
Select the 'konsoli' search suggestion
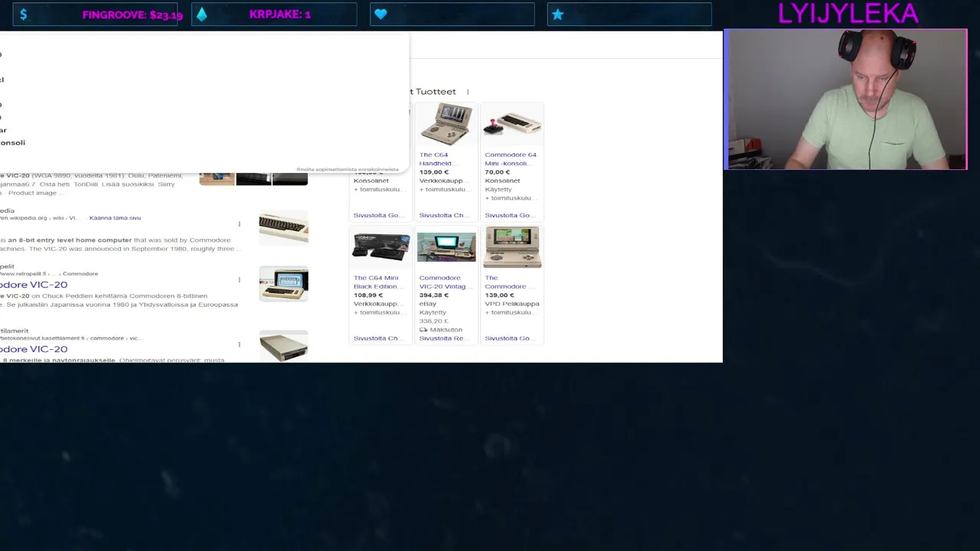click(12, 143)
